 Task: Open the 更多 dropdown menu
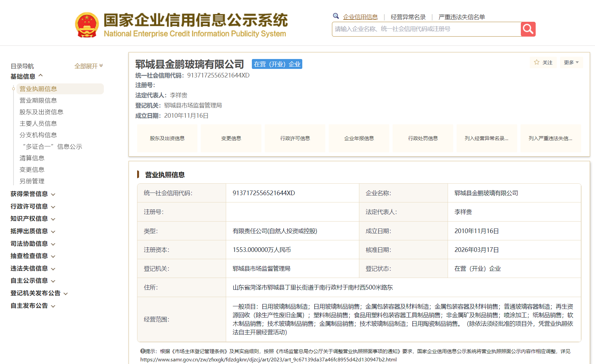coord(571,62)
